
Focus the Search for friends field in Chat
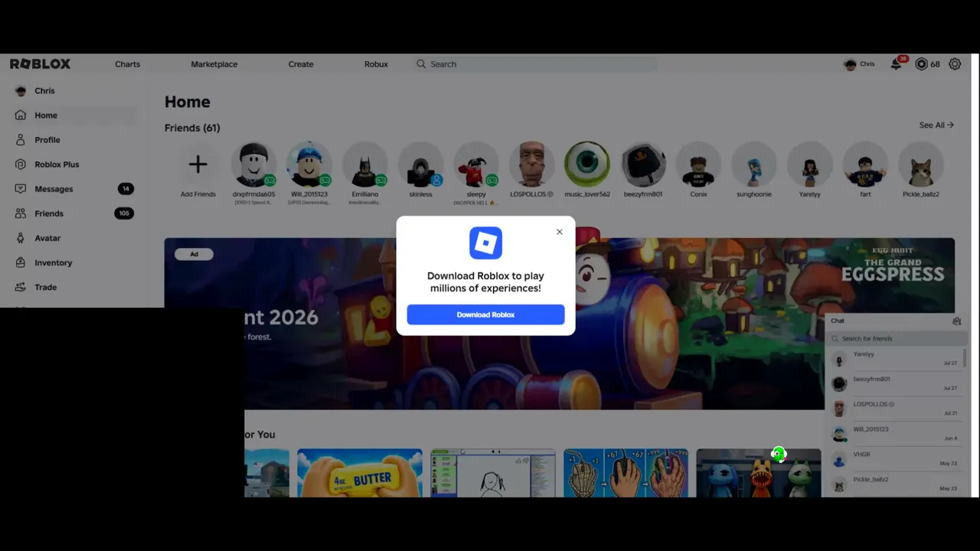[897, 338]
